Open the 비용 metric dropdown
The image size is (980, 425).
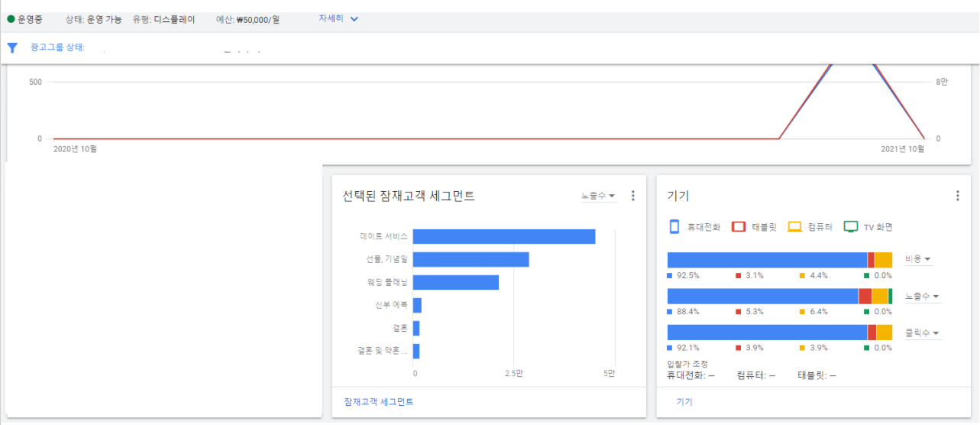[918, 260]
